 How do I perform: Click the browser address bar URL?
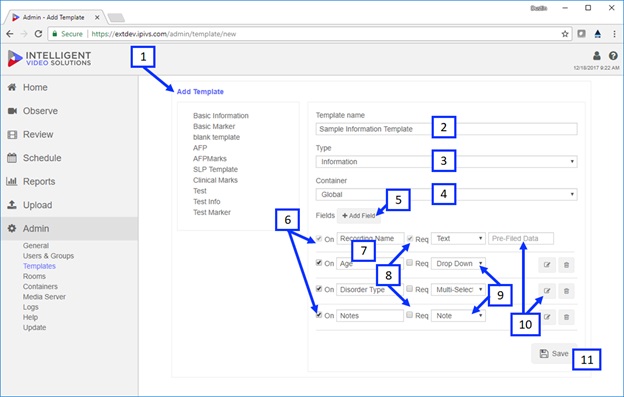coord(164,34)
